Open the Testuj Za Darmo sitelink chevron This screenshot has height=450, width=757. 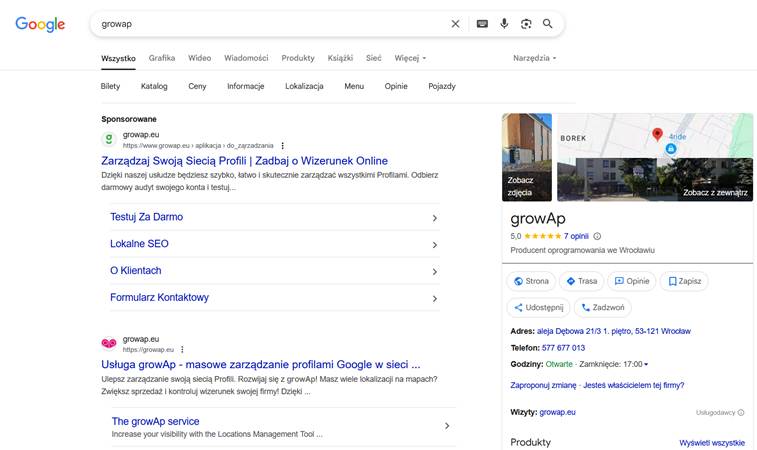[x=435, y=218]
